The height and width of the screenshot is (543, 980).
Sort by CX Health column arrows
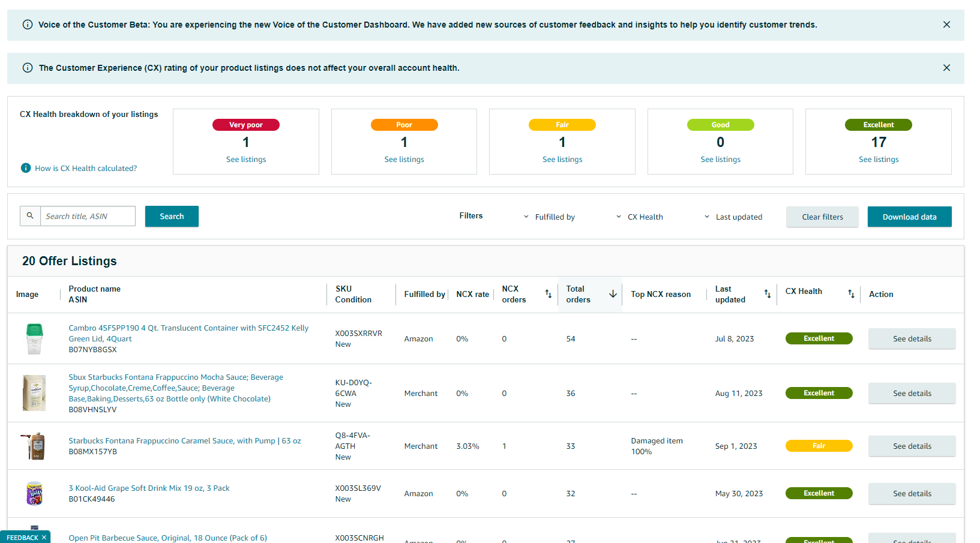[x=851, y=294]
